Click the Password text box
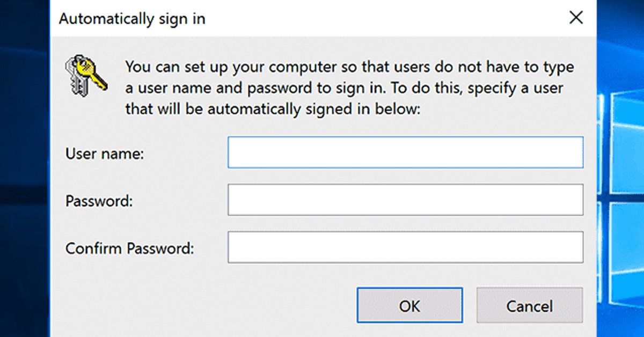 (405, 200)
